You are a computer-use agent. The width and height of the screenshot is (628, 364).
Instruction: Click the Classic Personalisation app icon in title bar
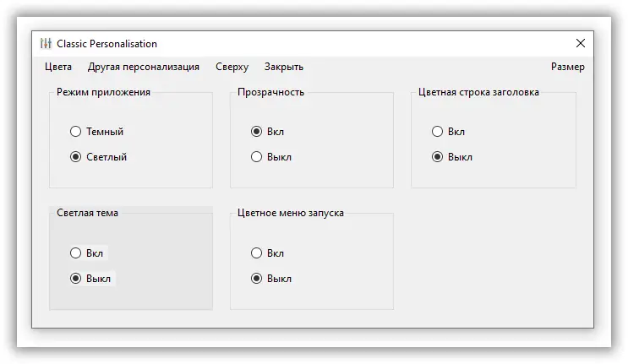[46, 44]
